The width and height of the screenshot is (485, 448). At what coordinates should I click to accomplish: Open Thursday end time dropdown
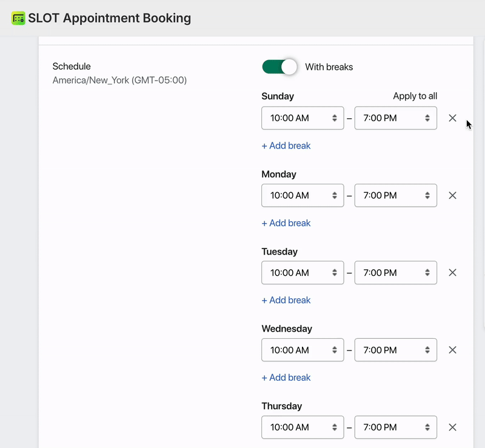[x=395, y=427]
